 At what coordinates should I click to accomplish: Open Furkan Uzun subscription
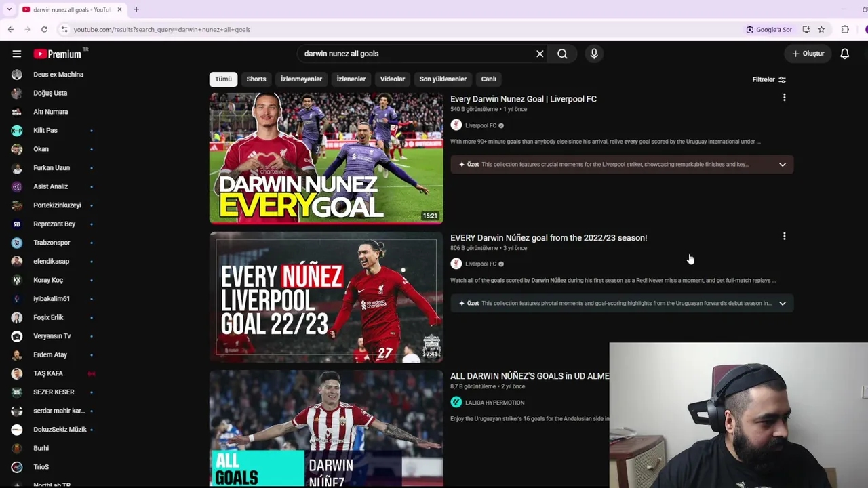tap(52, 168)
